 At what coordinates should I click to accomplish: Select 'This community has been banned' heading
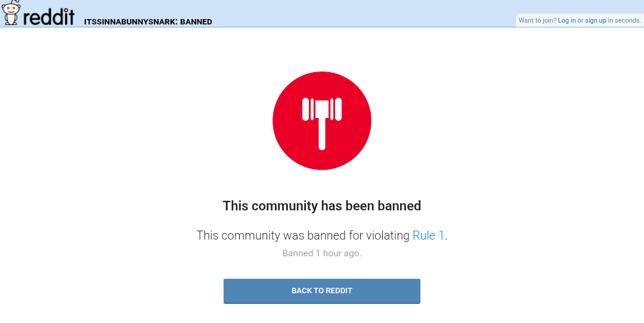tap(322, 206)
